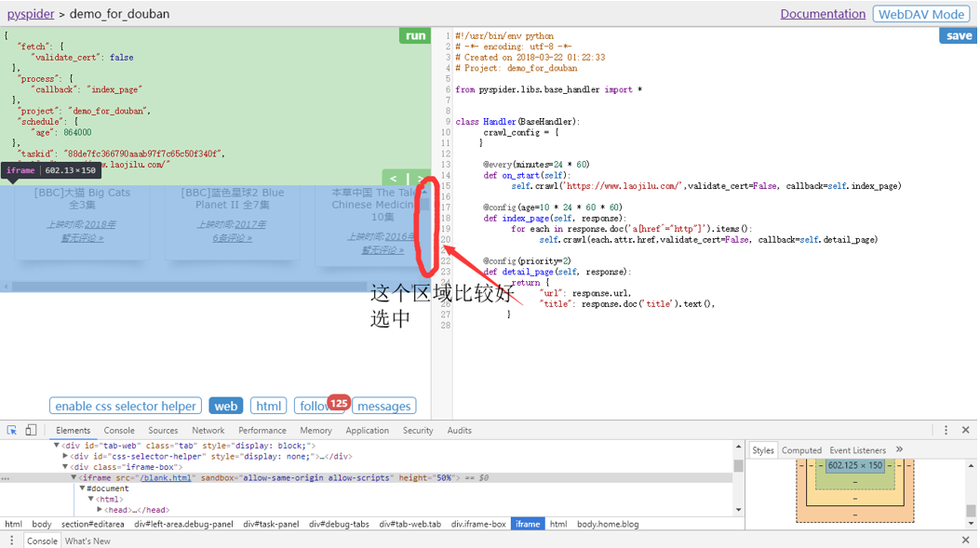This screenshot has width=980, height=548.
Task: Show more style tabs via double chevron
Action: click(x=899, y=449)
